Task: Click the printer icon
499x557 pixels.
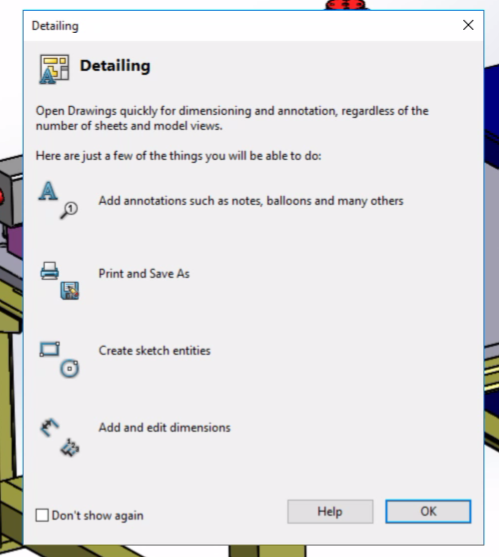Action: pos(49,271)
